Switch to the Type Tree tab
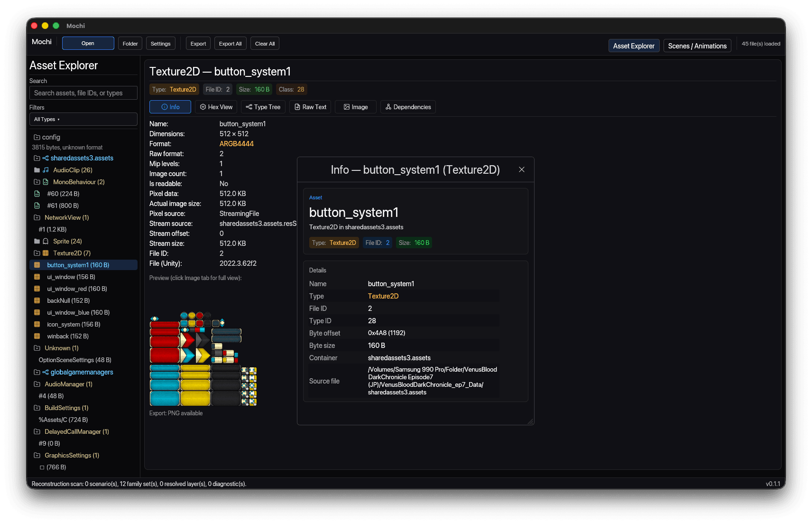This screenshot has height=524, width=812. [x=263, y=107]
